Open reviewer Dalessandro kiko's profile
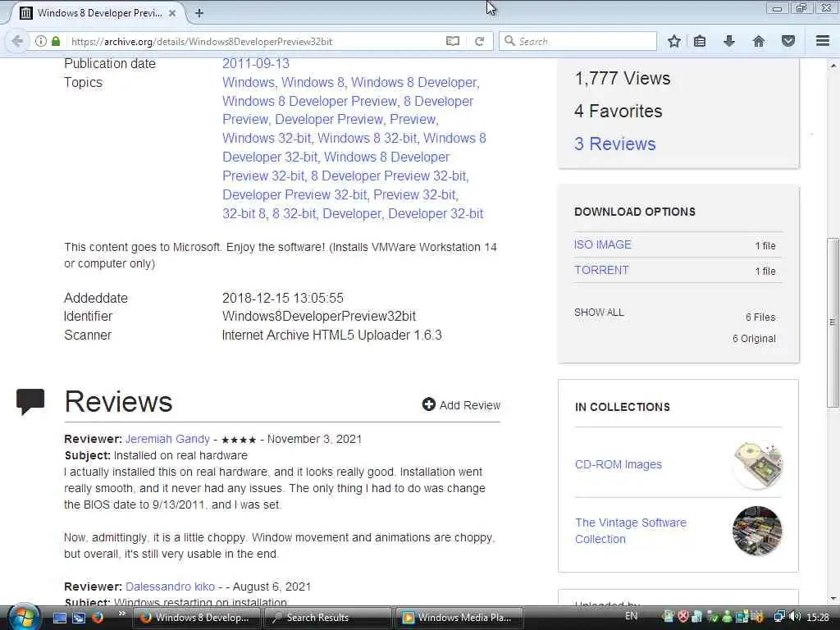Image resolution: width=840 pixels, height=630 pixels. (170, 587)
